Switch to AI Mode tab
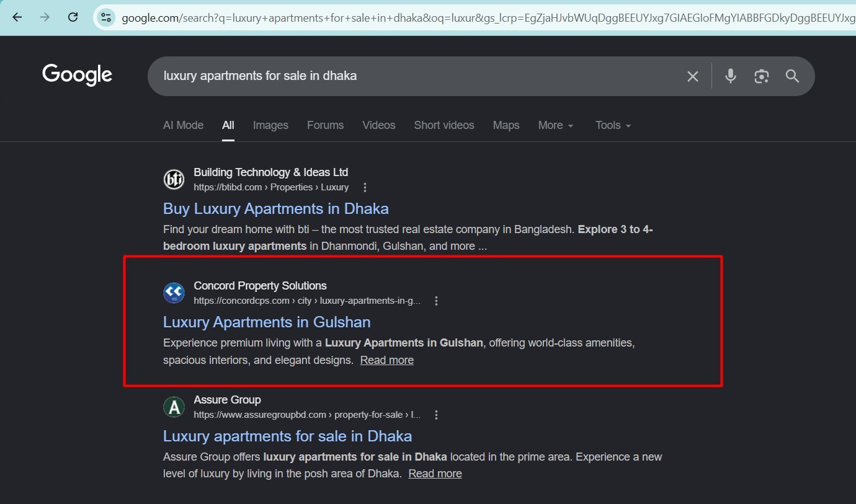Image resolution: width=856 pixels, height=504 pixels. click(183, 125)
